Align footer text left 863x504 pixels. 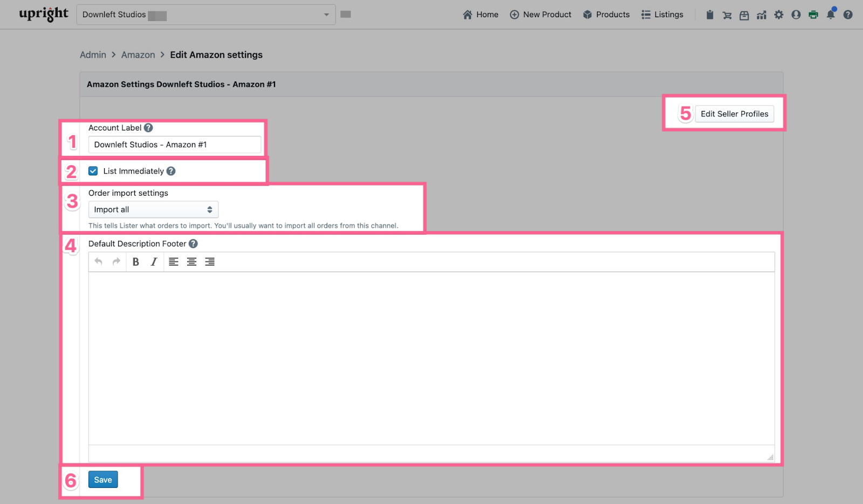click(174, 261)
